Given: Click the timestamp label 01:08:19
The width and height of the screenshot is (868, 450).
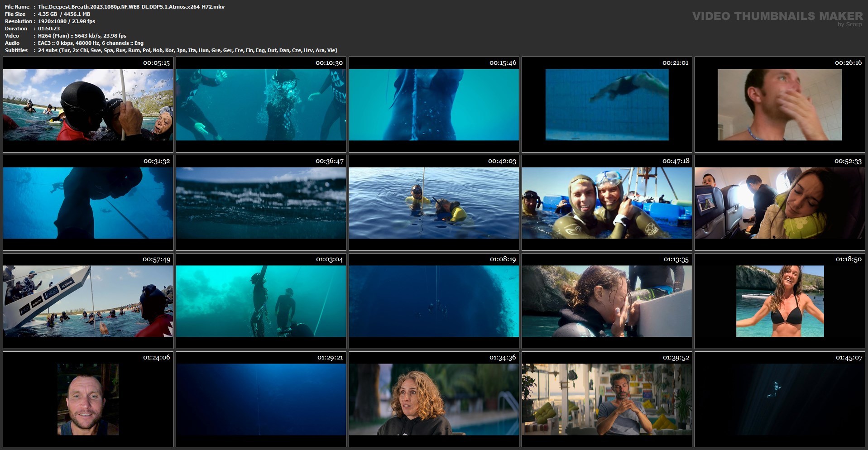Looking at the screenshot, I should (x=503, y=259).
